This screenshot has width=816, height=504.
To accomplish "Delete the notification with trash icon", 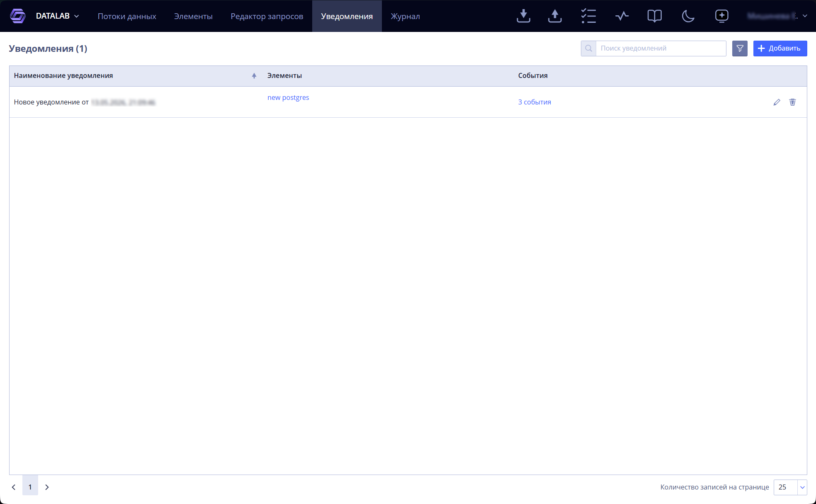I will click(792, 102).
